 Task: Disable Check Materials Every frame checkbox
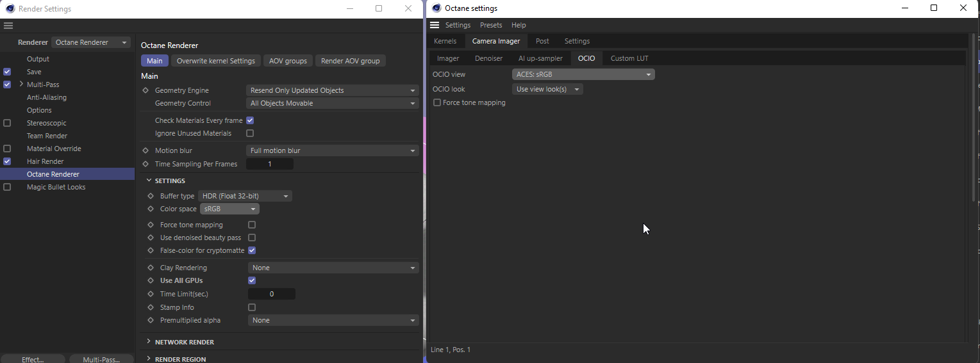[250, 120]
